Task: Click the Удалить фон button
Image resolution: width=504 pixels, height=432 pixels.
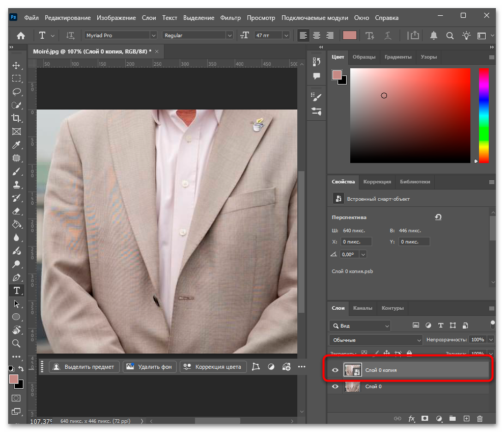Action: 150,367
